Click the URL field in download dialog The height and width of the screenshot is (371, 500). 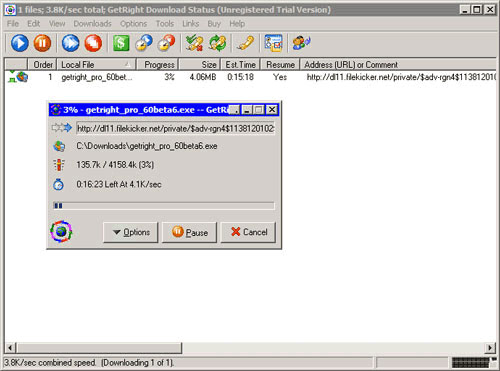pos(176,128)
